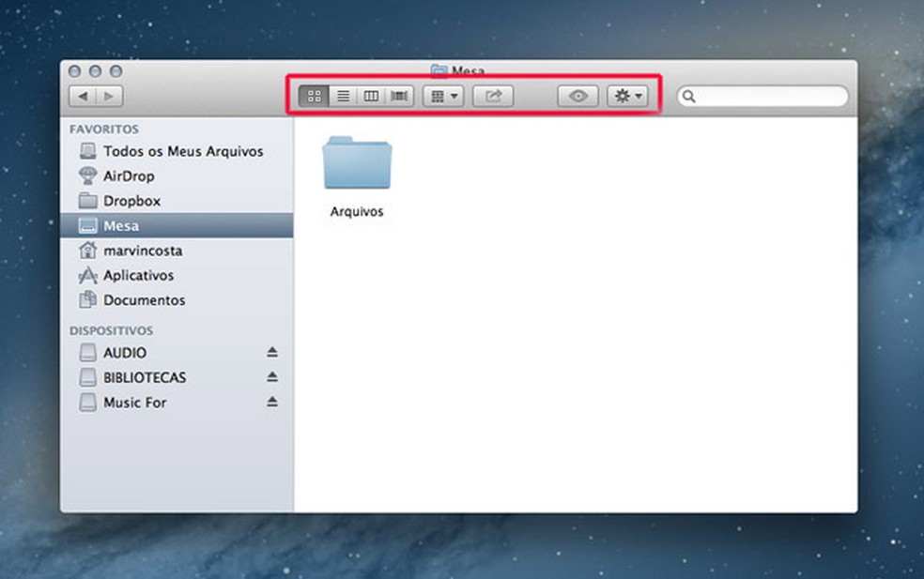Zoom the Finder window
The width and height of the screenshot is (924, 579).
116,71
